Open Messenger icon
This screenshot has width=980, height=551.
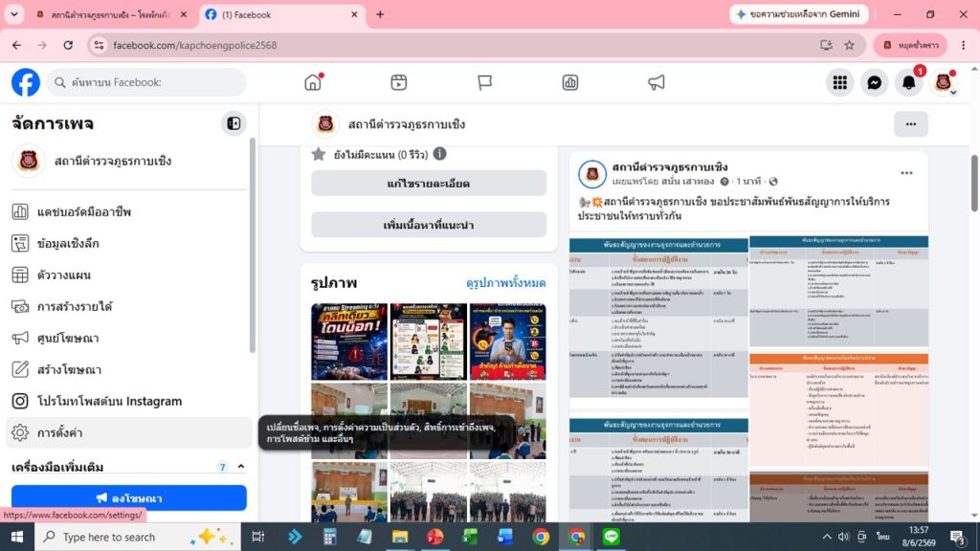pos(875,82)
